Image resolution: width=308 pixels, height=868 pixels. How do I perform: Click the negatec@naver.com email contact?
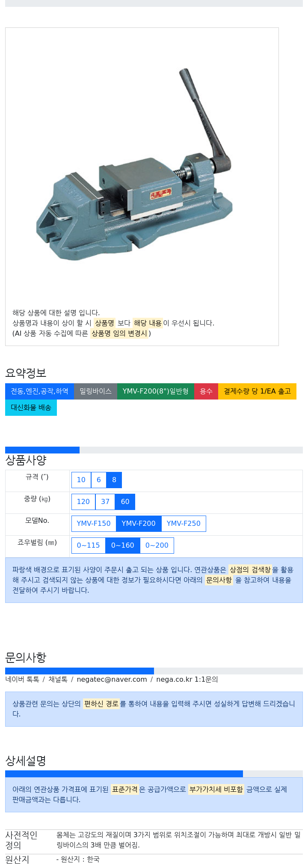point(112,680)
